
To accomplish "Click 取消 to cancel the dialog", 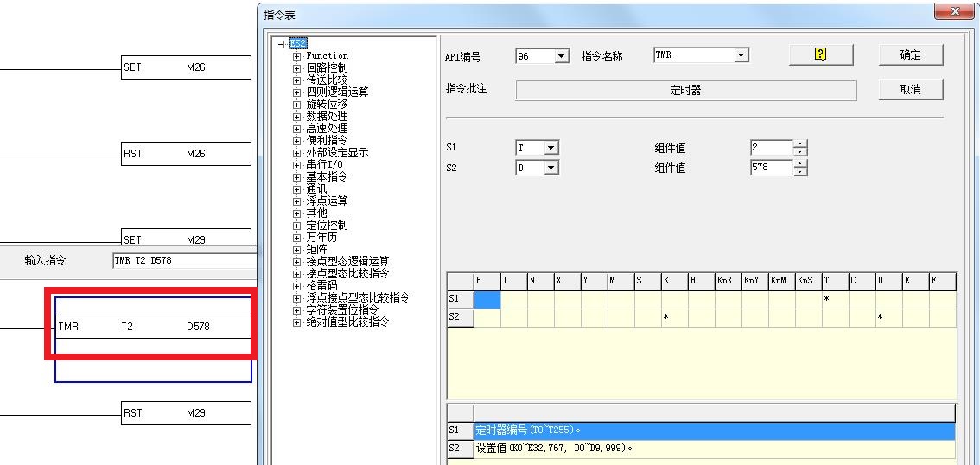I will click(x=910, y=89).
